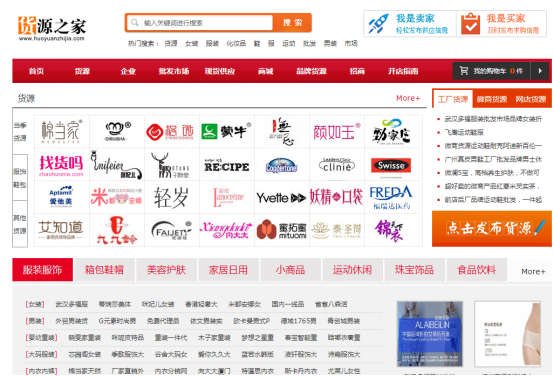
Task: Open 现货供应 in the navigation bar
Action: point(220,71)
